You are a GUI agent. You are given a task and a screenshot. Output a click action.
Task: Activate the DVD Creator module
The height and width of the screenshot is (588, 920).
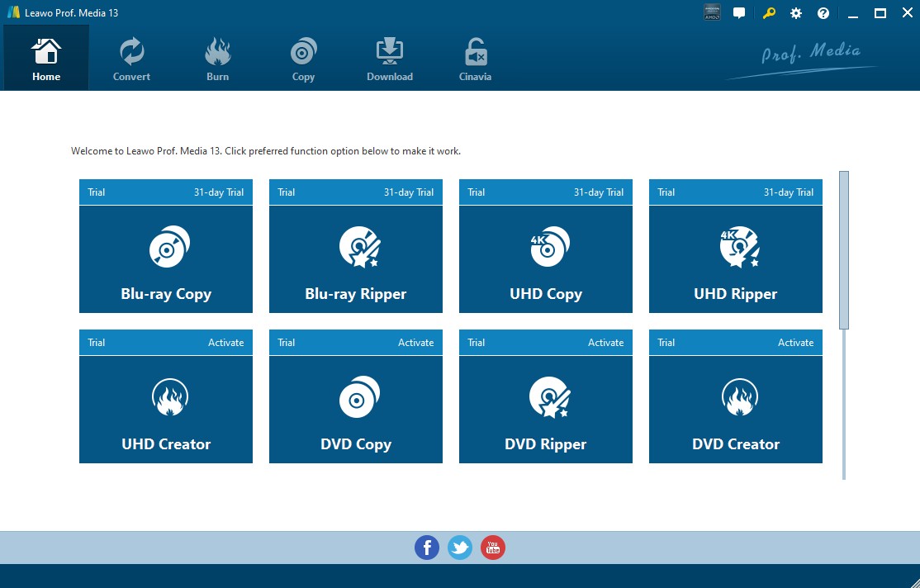click(x=735, y=409)
